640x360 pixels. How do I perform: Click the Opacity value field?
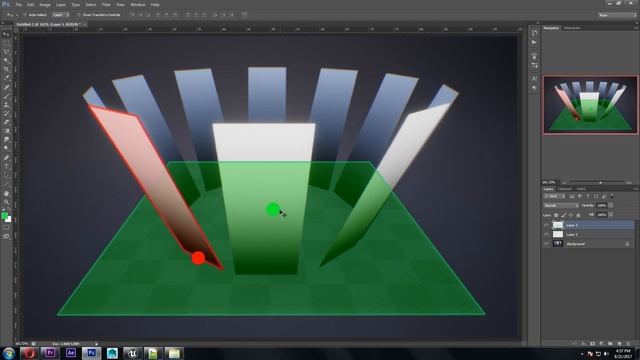(x=602, y=205)
